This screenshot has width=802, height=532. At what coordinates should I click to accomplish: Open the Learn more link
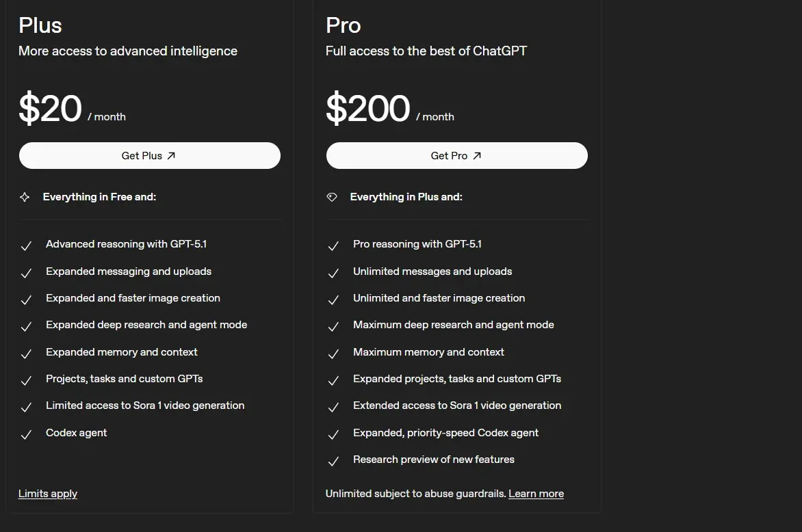click(x=536, y=493)
